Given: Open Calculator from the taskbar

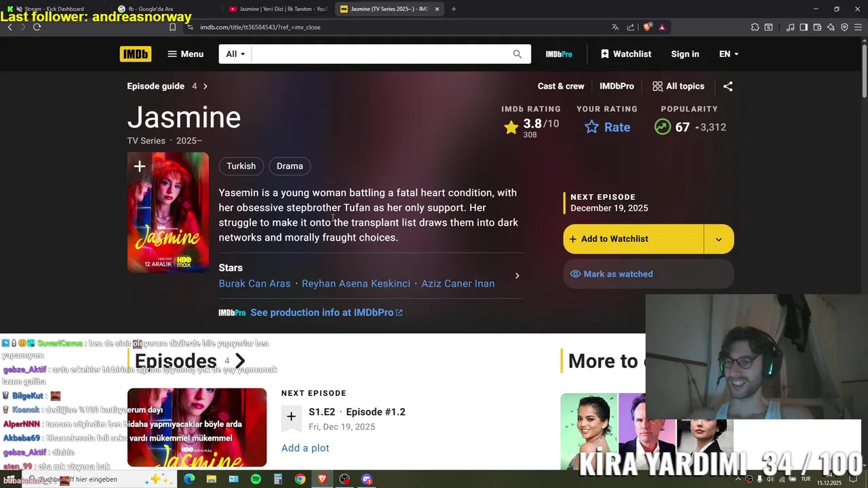Looking at the screenshot, I should coord(278,479).
